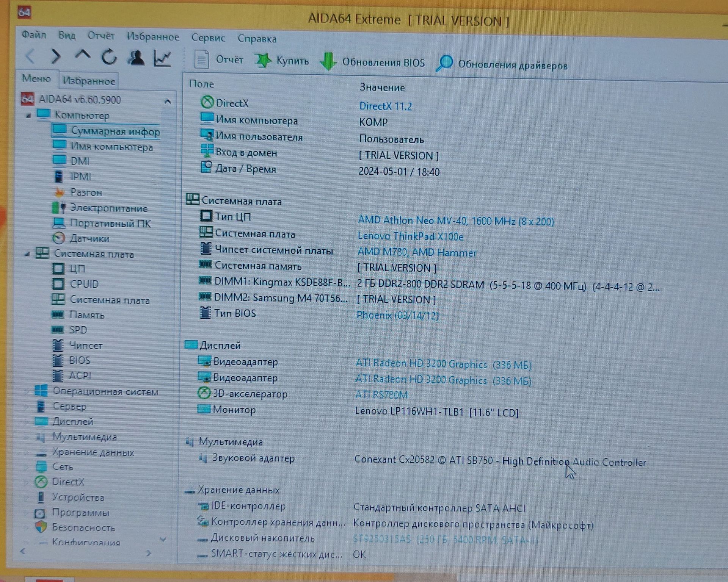Screen dimensions: 728x582
Task: Click the driver update magnifier icon
Action: point(444,63)
